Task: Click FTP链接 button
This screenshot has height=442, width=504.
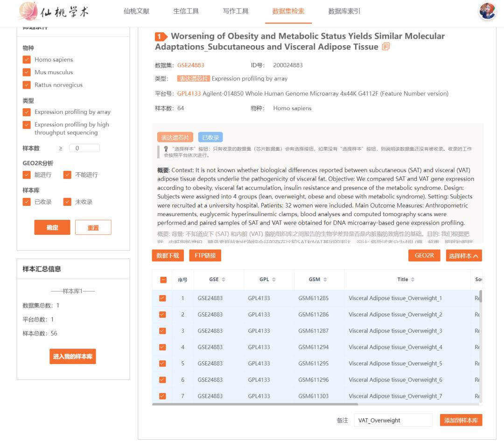Action: pos(205,256)
